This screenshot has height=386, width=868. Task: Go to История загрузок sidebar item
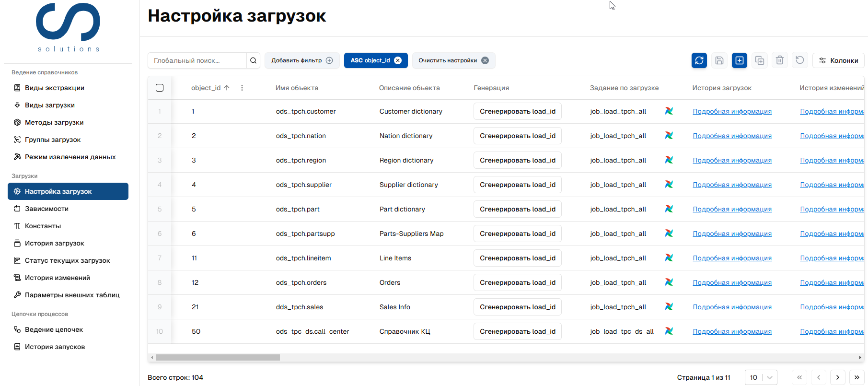click(x=54, y=243)
